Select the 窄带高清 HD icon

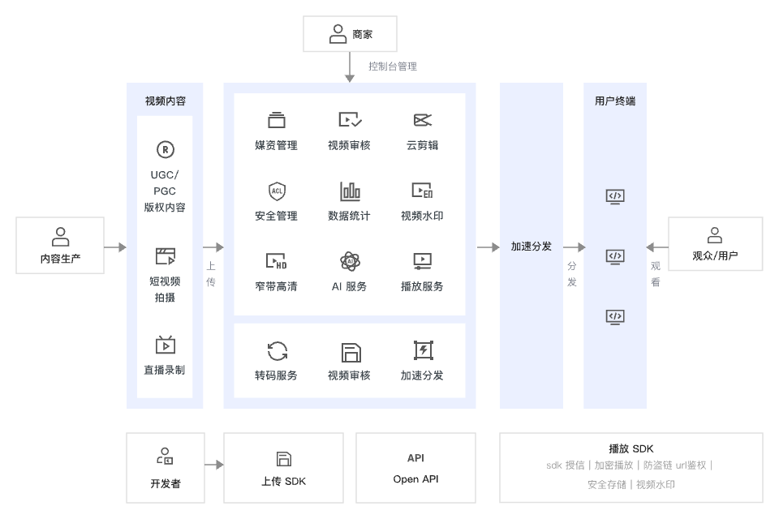pos(278,262)
